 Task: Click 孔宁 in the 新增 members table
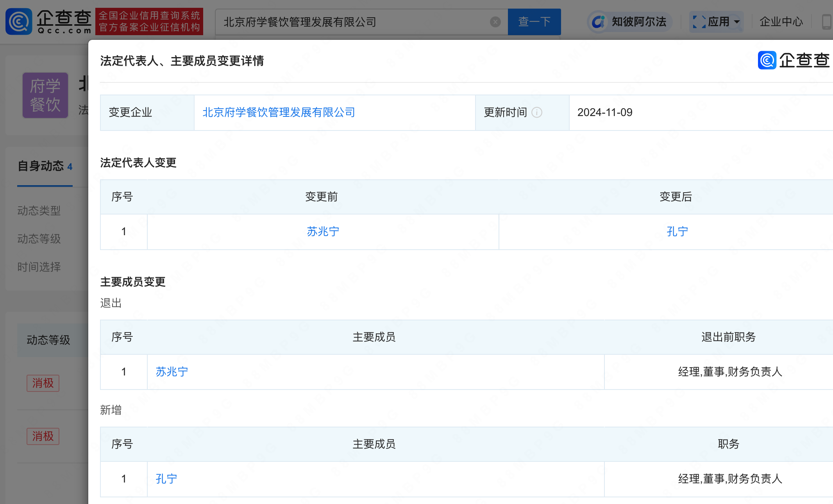tap(166, 479)
